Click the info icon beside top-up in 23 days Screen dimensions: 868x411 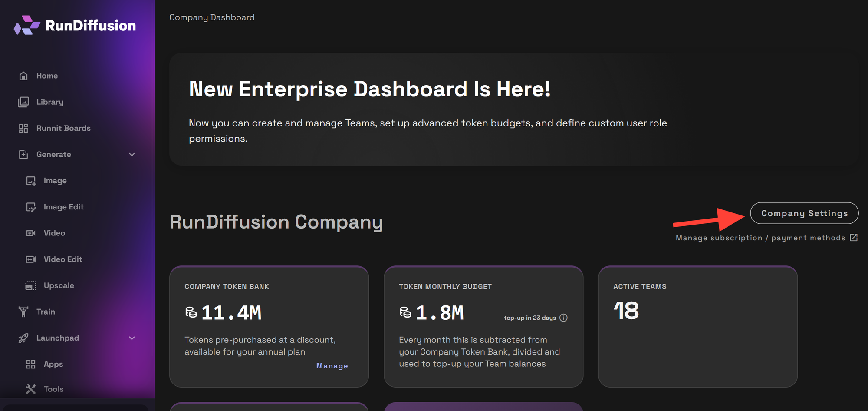564,318
